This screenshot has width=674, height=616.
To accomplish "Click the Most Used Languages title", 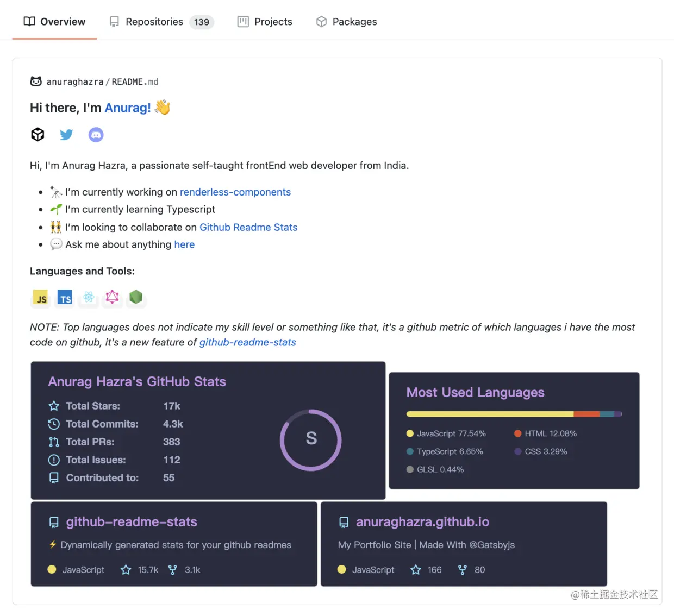I will [x=476, y=392].
